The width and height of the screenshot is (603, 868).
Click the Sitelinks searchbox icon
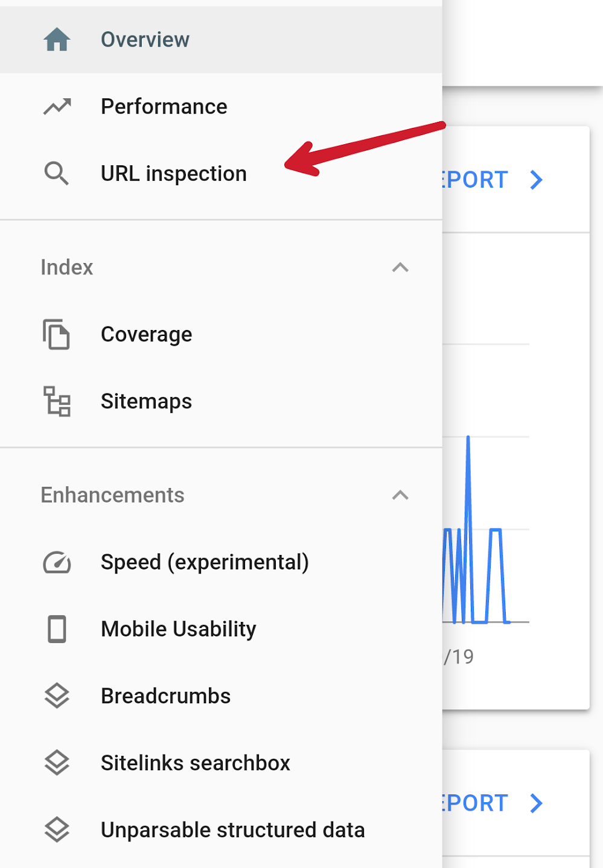tap(57, 763)
